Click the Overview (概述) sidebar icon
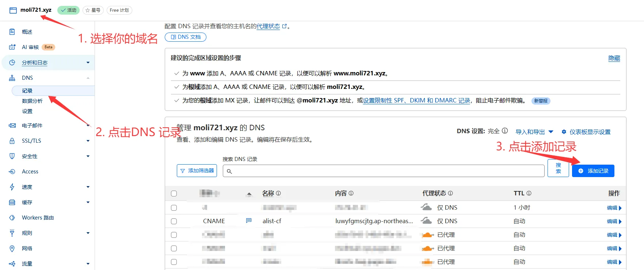 pyautogui.click(x=12, y=32)
